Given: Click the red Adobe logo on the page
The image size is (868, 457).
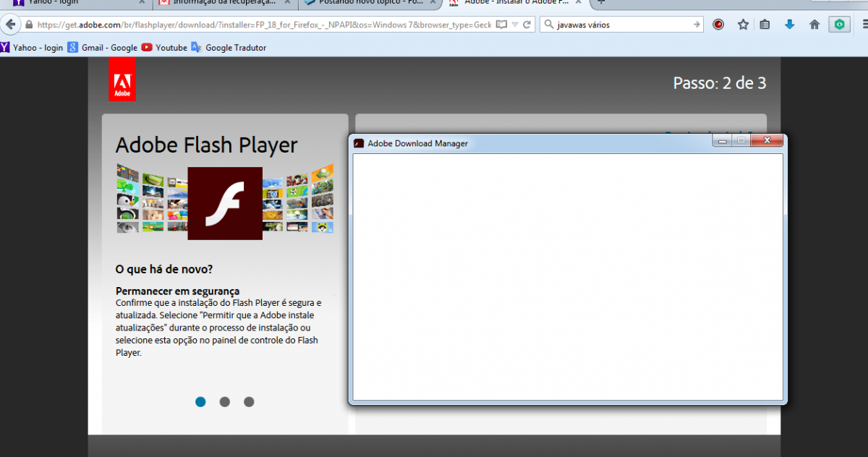Looking at the screenshot, I should 122,78.
